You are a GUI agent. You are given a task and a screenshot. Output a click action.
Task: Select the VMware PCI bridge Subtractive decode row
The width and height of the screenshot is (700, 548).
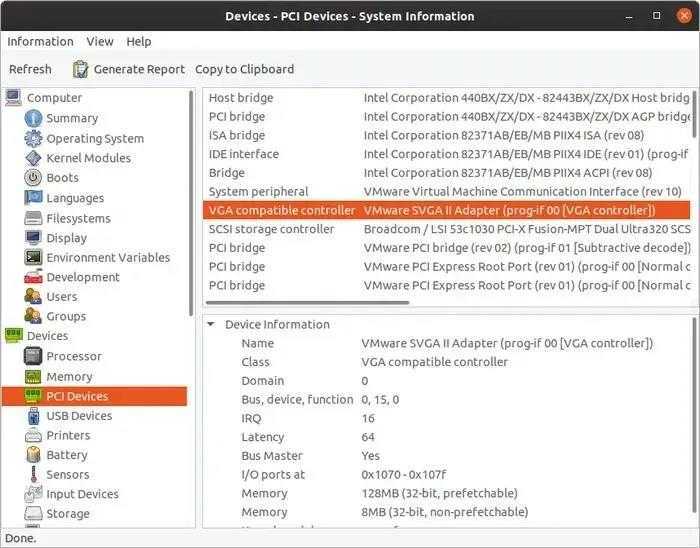click(448, 248)
